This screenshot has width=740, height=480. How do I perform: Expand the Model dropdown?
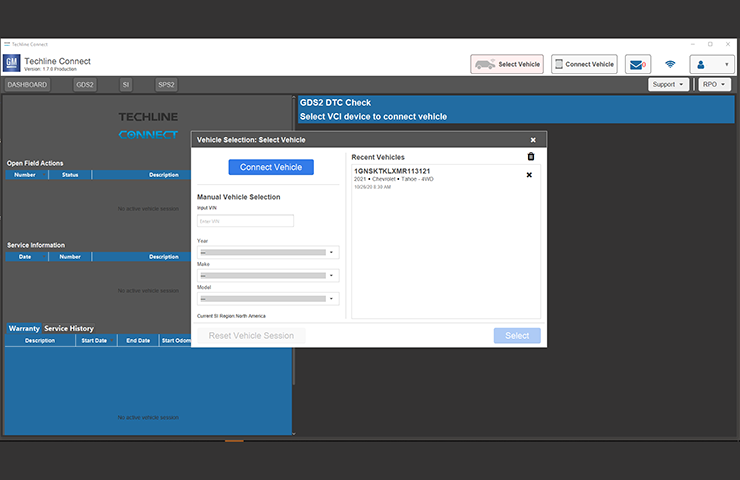click(x=268, y=299)
